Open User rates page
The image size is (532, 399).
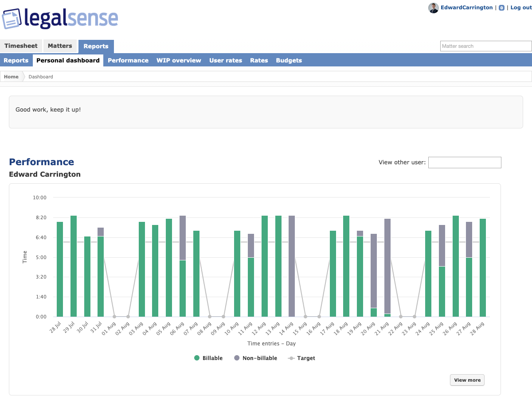[x=226, y=60]
